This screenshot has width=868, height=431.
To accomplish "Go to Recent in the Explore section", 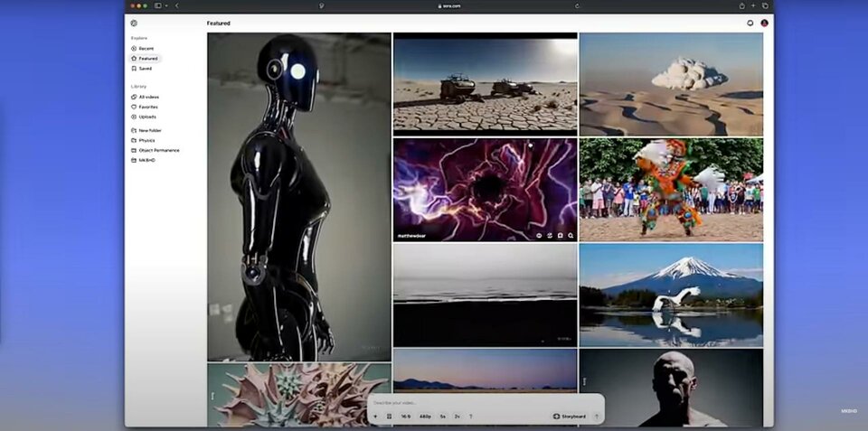I will coord(145,48).
